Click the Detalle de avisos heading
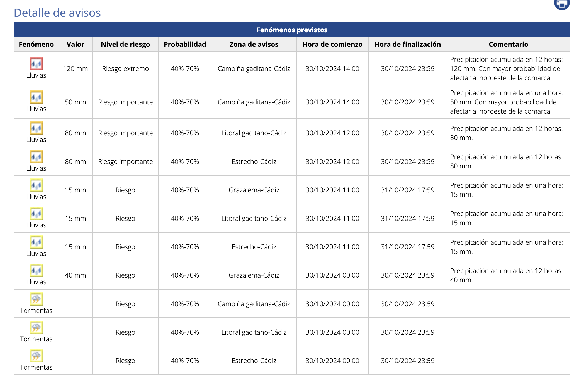This screenshot has width=579, height=392. [x=57, y=13]
